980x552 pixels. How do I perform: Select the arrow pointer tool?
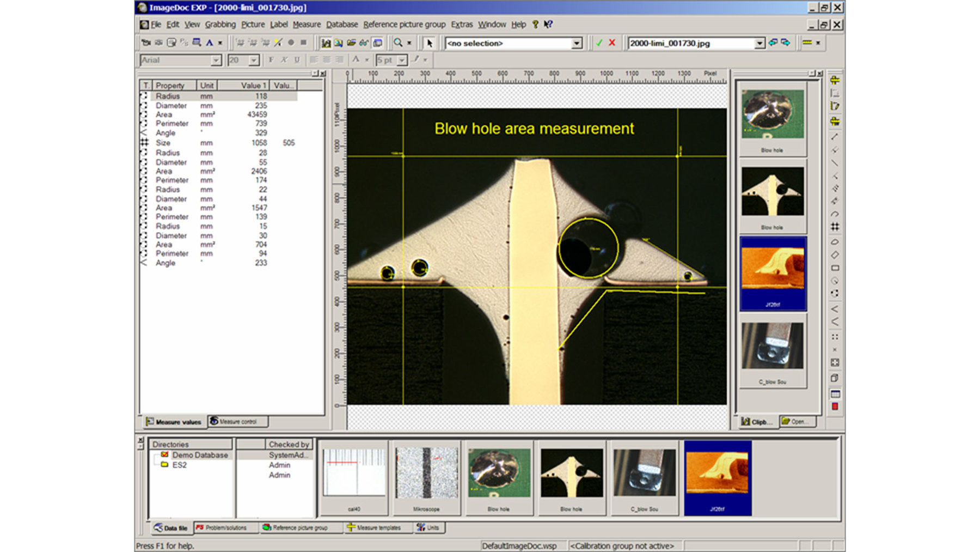pyautogui.click(x=429, y=43)
